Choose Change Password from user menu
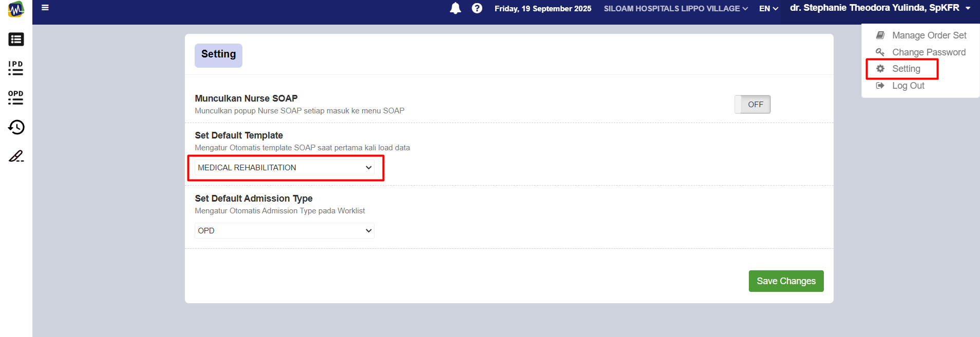 click(x=928, y=52)
